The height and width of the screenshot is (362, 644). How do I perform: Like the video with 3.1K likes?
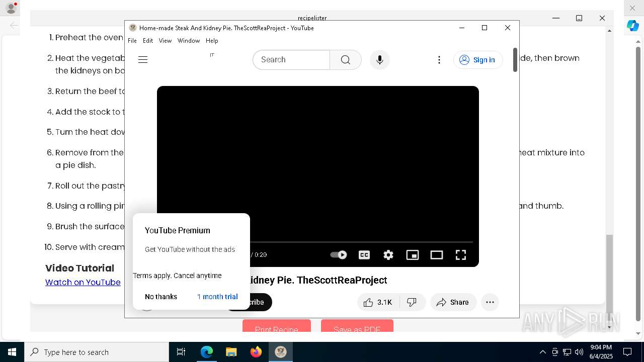pyautogui.click(x=378, y=302)
